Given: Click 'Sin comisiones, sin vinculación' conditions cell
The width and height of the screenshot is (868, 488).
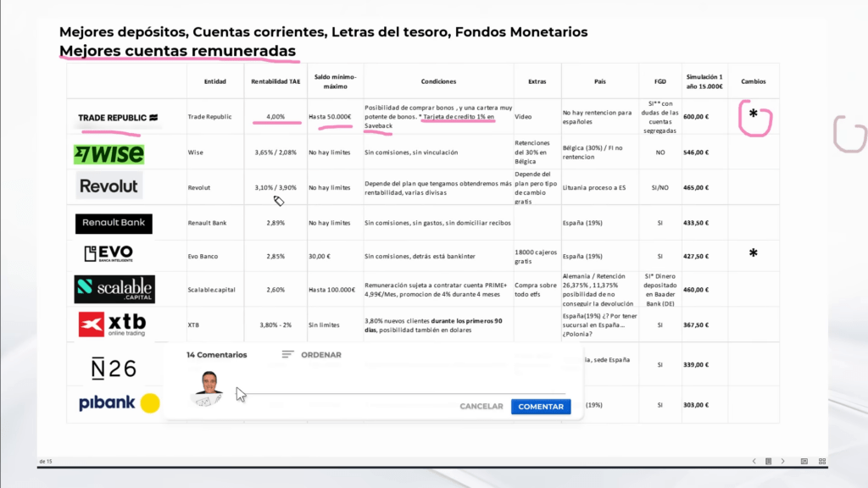Looking at the screenshot, I should coord(411,152).
